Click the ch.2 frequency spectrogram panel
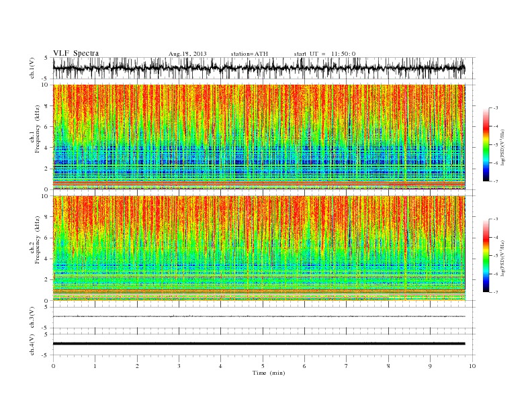This screenshot has width=532, height=411. (x=259, y=248)
